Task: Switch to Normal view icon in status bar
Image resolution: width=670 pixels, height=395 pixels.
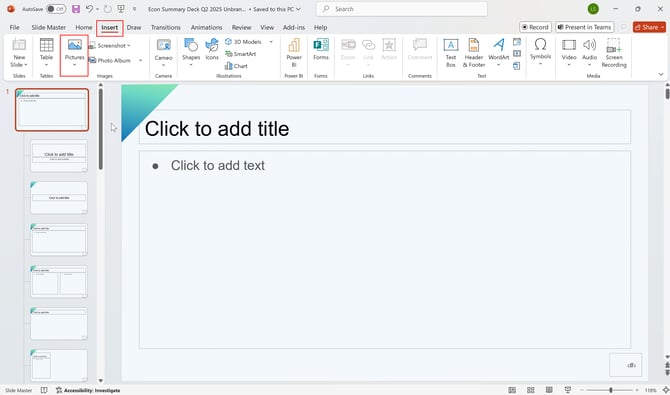Action: [x=512, y=390]
